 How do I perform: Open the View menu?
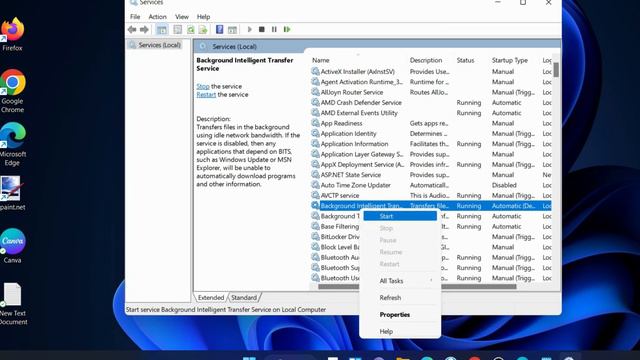click(182, 17)
